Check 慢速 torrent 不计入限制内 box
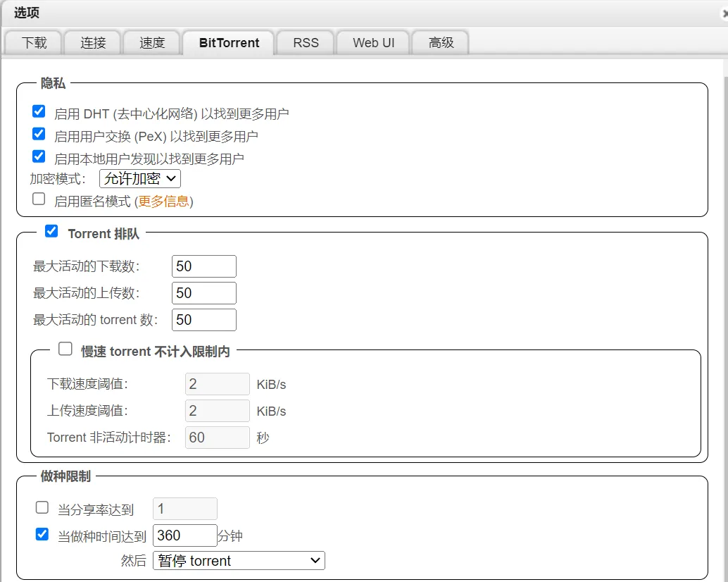This screenshot has height=582, width=728. (65, 349)
